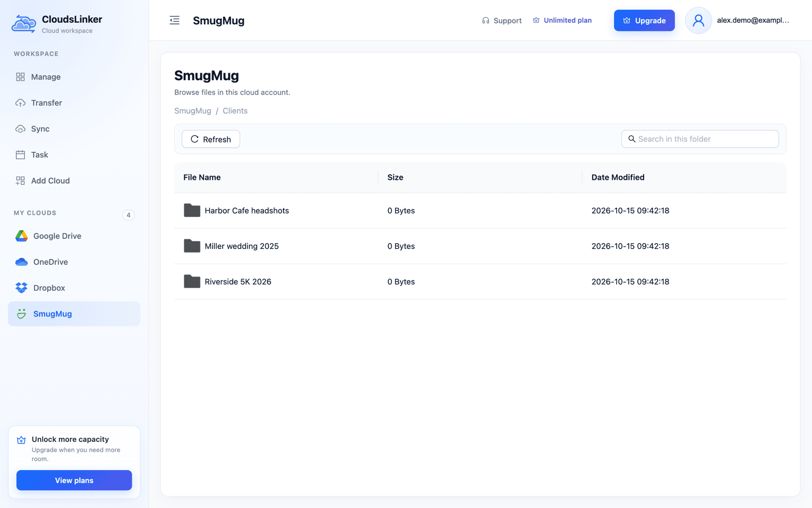812x508 pixels.
Task: Click the user avatar icon
Action: [698, 20]
